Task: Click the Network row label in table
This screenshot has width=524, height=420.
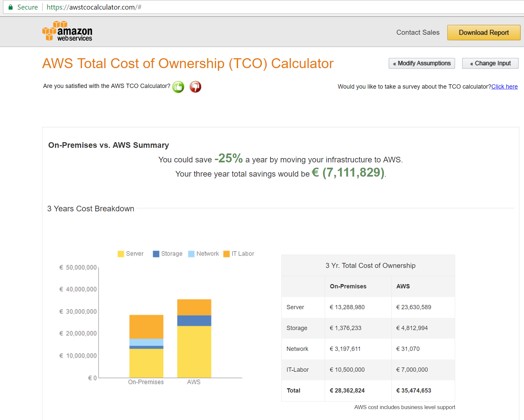Action: 297,349
